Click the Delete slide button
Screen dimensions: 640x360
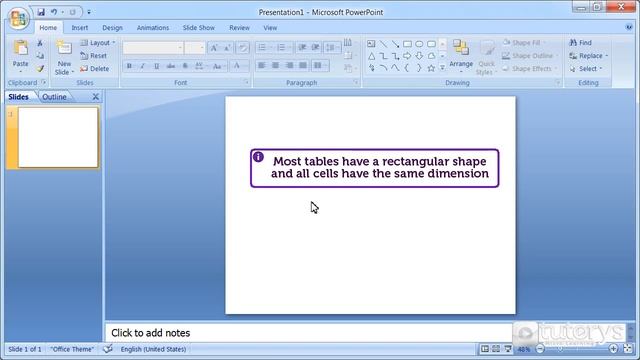tap(95, 69)
